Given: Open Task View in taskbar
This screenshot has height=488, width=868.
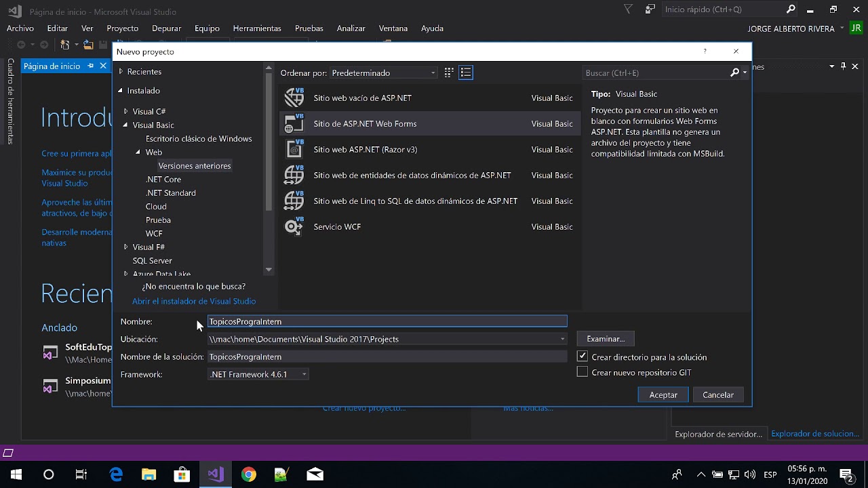Looking at the screenshot, I should (x=81, y=474).
